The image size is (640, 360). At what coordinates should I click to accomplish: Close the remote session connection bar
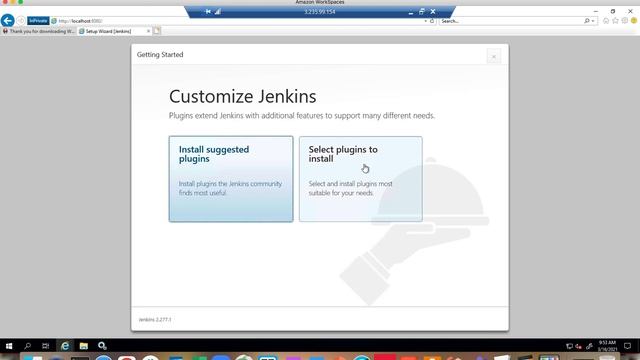point(433,11)
